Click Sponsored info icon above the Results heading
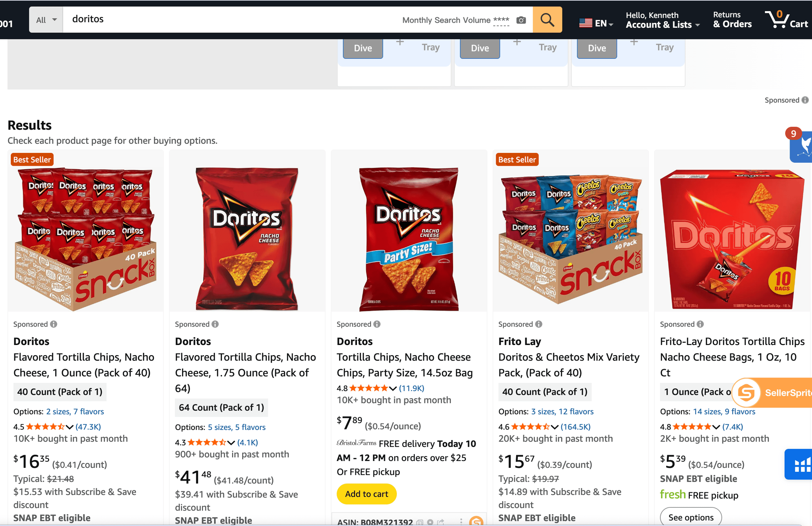The height and width of the screenshot is (526, 812). 805,100
